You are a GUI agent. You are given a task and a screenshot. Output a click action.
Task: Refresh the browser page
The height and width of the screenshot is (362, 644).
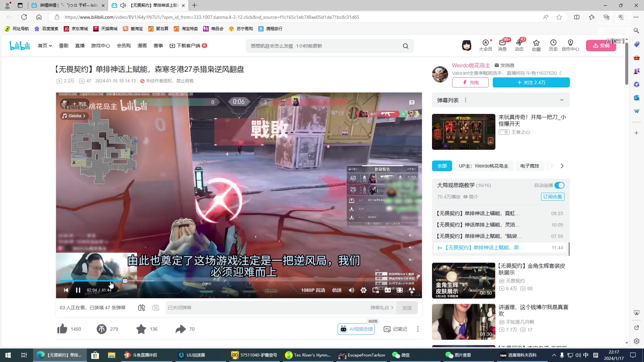click(x=24, y=17)
